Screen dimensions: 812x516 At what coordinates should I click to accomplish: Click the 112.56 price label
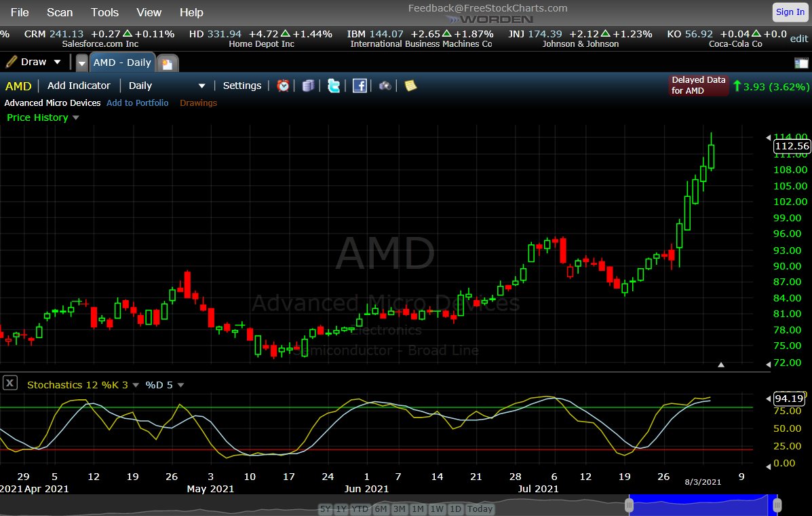click(792, 146)
